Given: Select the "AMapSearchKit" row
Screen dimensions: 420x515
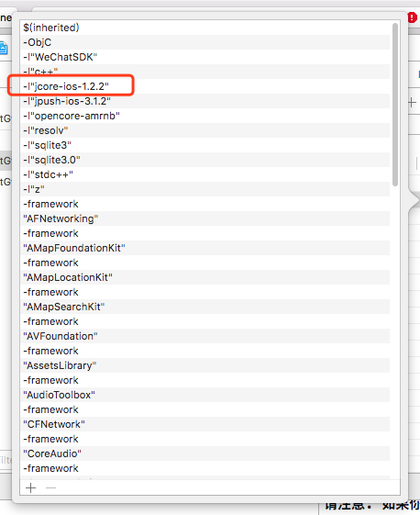Looking at the screenshot, I should click(x=205, y=307).
